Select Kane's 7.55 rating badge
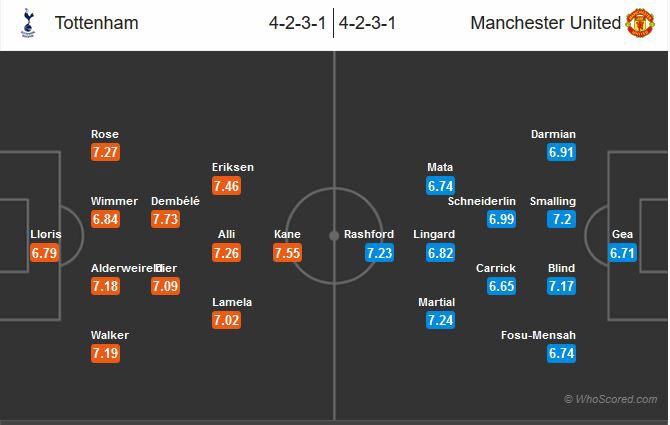670x425 pixels. (x=287, y=253)
